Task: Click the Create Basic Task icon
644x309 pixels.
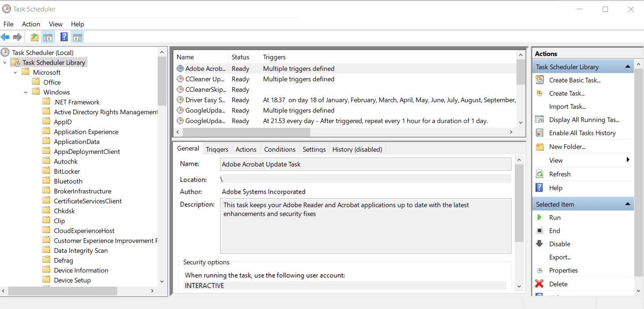Action: pyautogui.click(x=540, y=80)
